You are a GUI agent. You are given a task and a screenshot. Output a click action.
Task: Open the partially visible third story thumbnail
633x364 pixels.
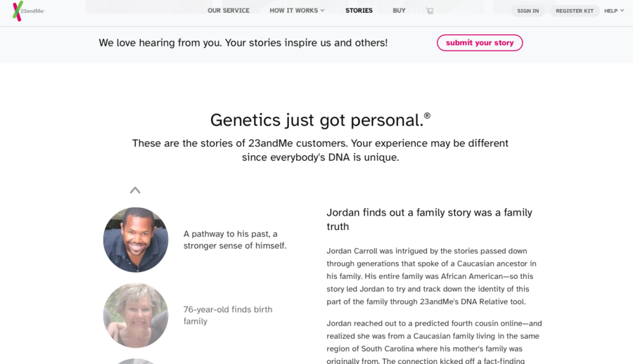[136, 361]
